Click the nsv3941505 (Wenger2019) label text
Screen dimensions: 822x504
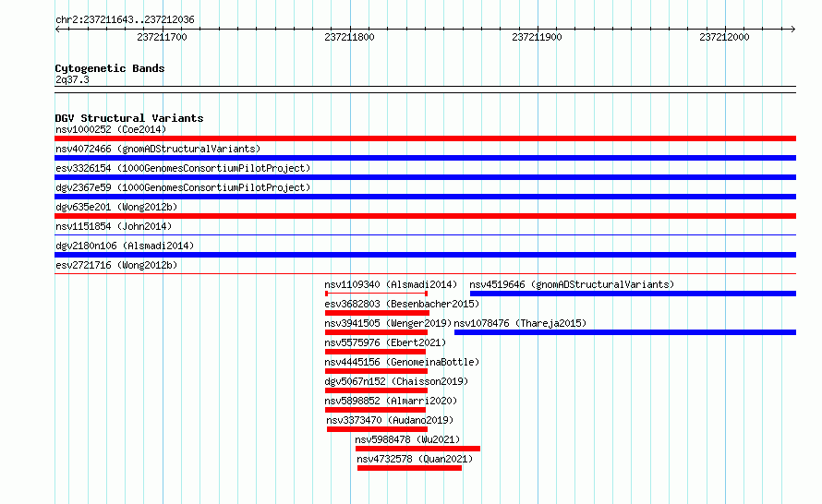[388, 323]
